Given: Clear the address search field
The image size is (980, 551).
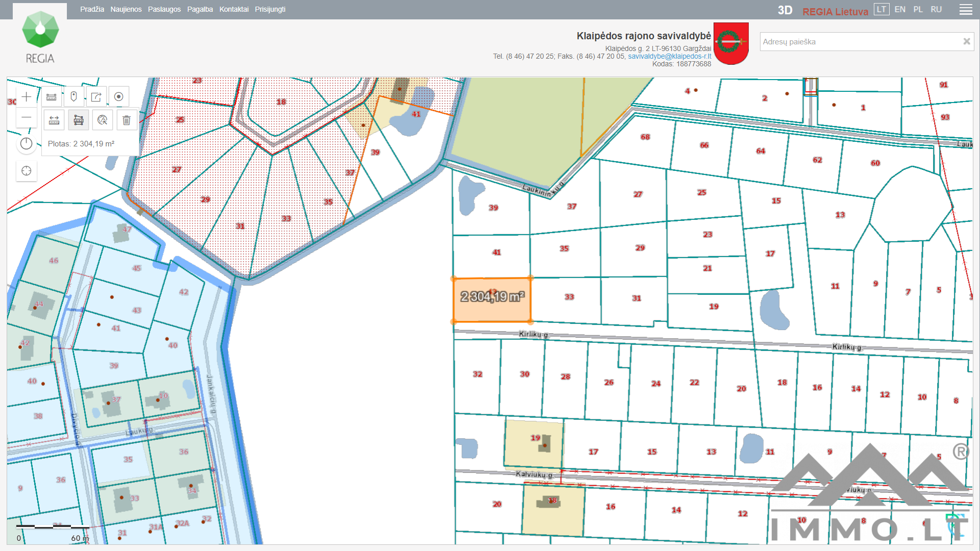Looking at the screenshot, I should (x=966, y=41).
